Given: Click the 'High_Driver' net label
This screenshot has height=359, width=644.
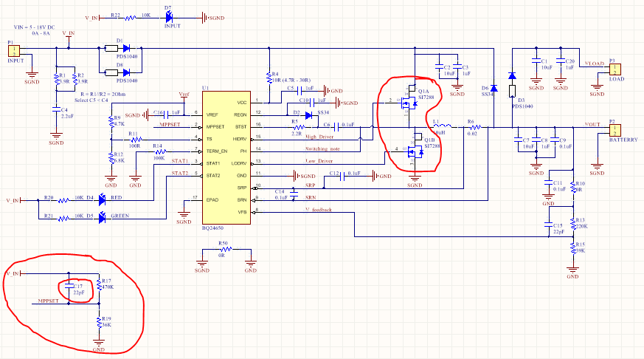Looking at the screenshot, I should tap(319, 137).
